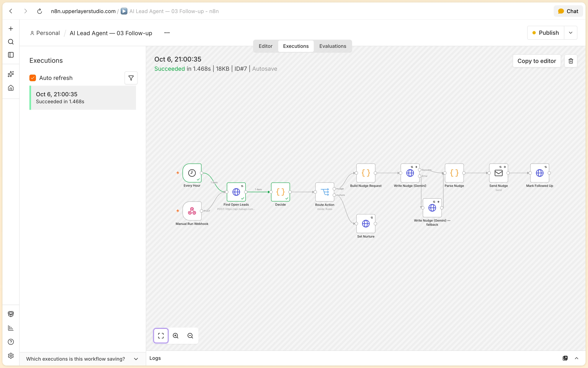Select Write Nudge (Gemini) fallback node
The width and height of the screenshot is (588, 368).
(x=432, y=208)
